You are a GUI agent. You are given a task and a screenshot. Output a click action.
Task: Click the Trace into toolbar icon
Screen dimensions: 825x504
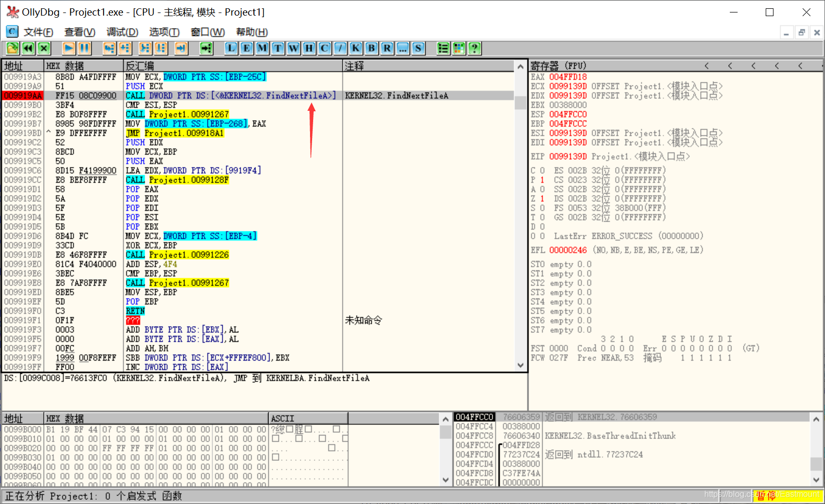click(145, 48)
